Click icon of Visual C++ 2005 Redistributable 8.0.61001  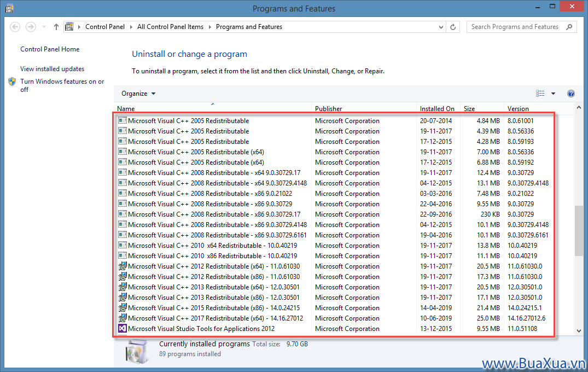123,120
